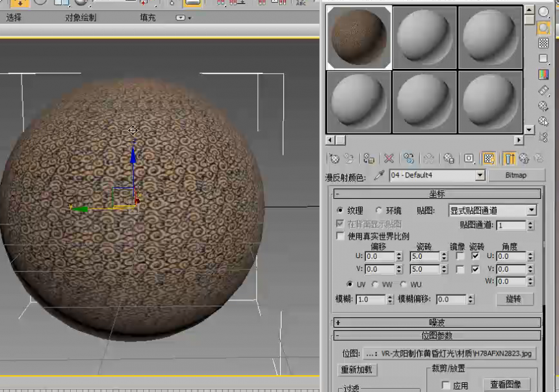Select the 纹理 radio button
The height and width of the screenshot is (392, 559).
click(x=340, y=211)
